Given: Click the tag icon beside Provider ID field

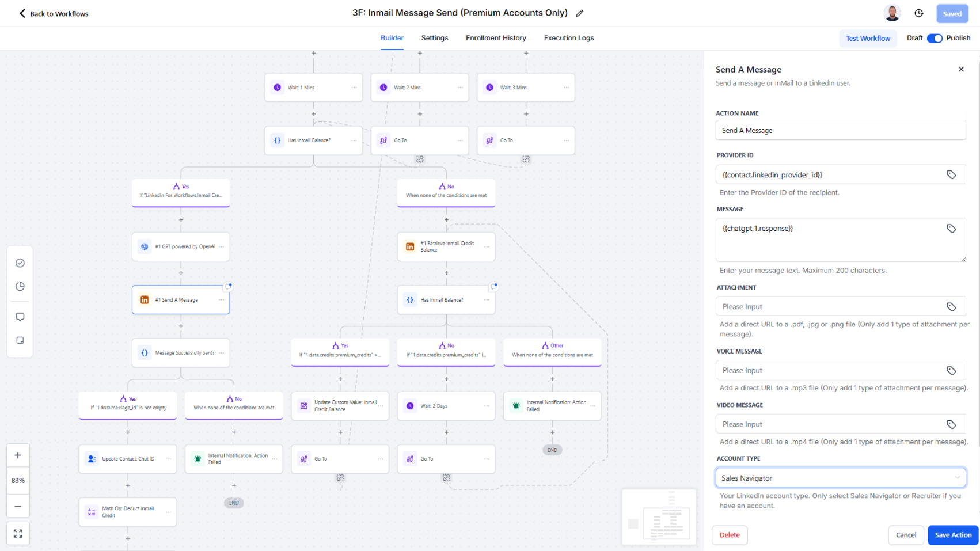Looking at the screenshot, I should click(x=951, y=174).
